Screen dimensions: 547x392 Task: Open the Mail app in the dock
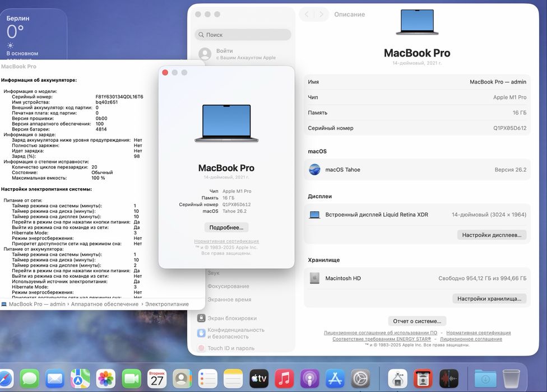[x=55, y=379]
